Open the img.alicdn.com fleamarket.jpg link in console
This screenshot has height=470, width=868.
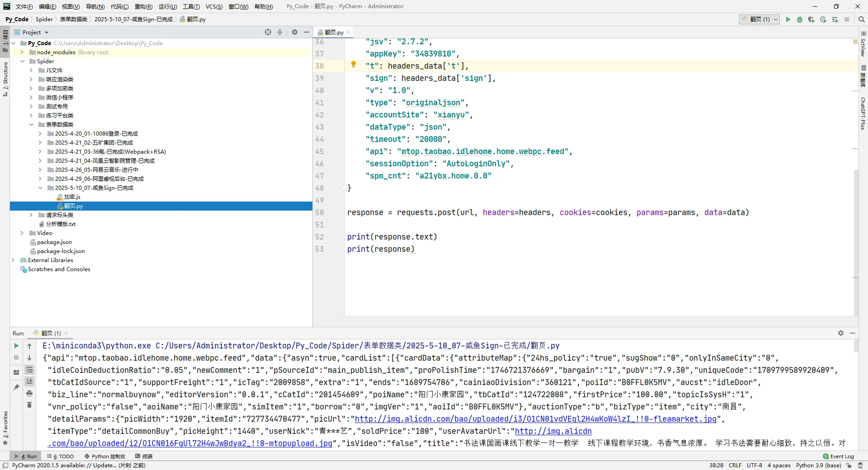pos(536,419)
